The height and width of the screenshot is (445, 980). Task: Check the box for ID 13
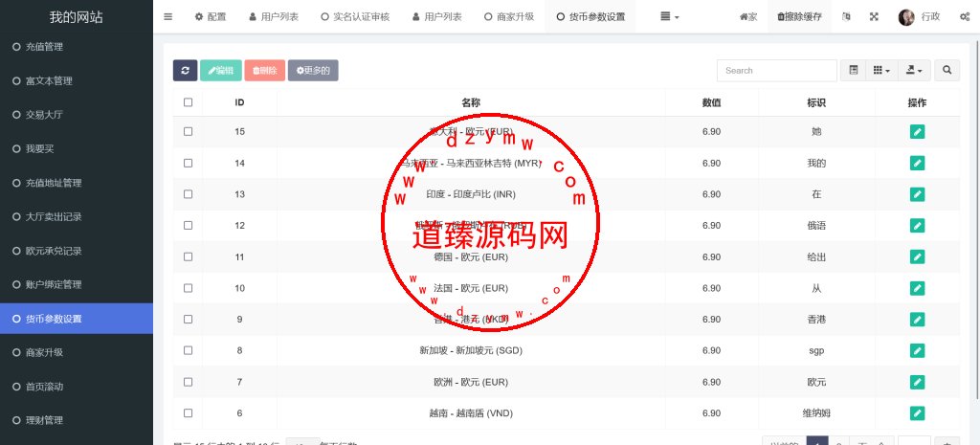tap(189, 194)
